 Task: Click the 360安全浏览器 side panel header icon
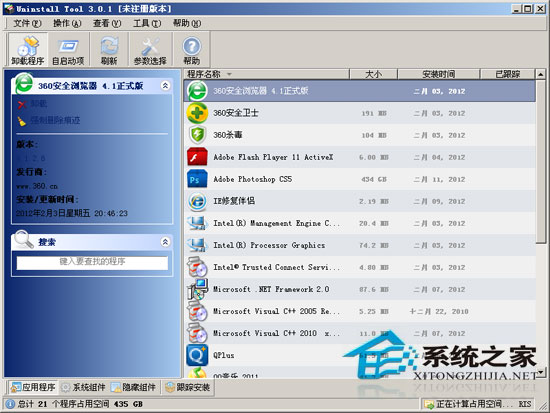pos(24,84)
